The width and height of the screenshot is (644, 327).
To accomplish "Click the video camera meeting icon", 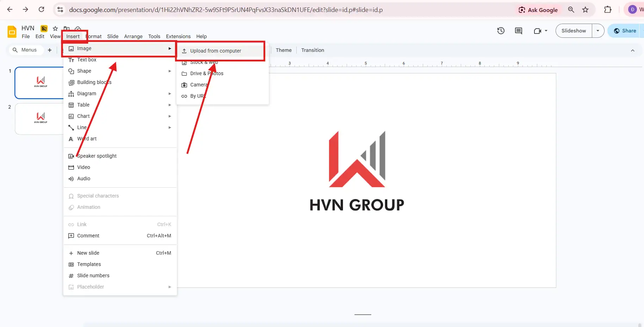I will pos(537,31).
